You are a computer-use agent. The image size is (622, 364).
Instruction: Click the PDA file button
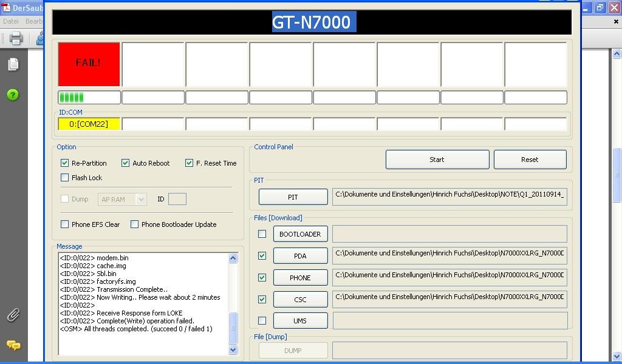[300, 256]
